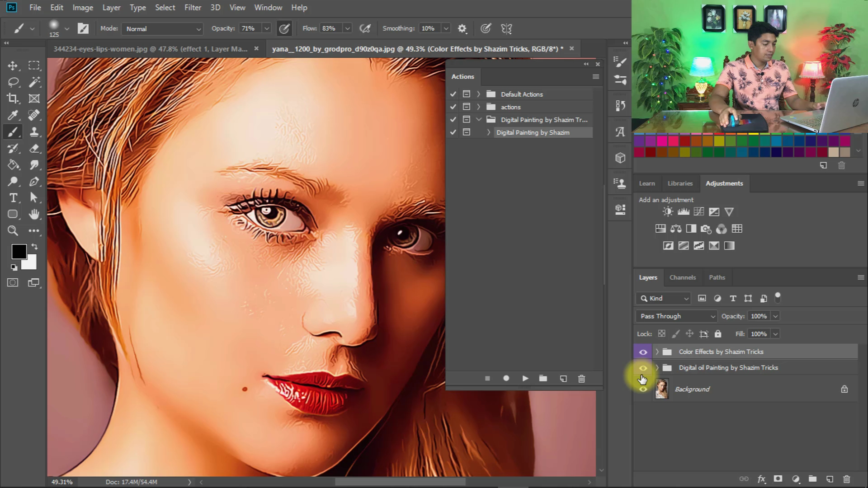Select the Clone Stamp tool
Viewport: 868px width, 488px height.
coord(34,132)
